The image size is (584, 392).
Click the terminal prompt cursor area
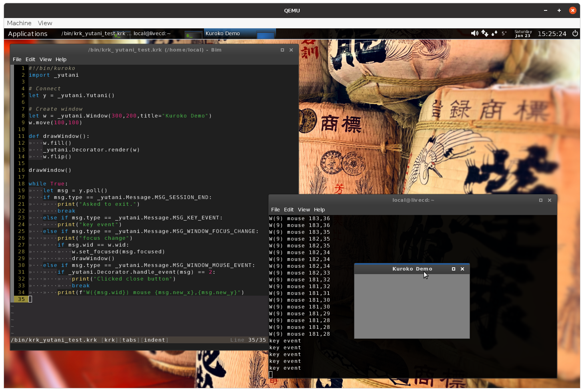pos(271,374)
